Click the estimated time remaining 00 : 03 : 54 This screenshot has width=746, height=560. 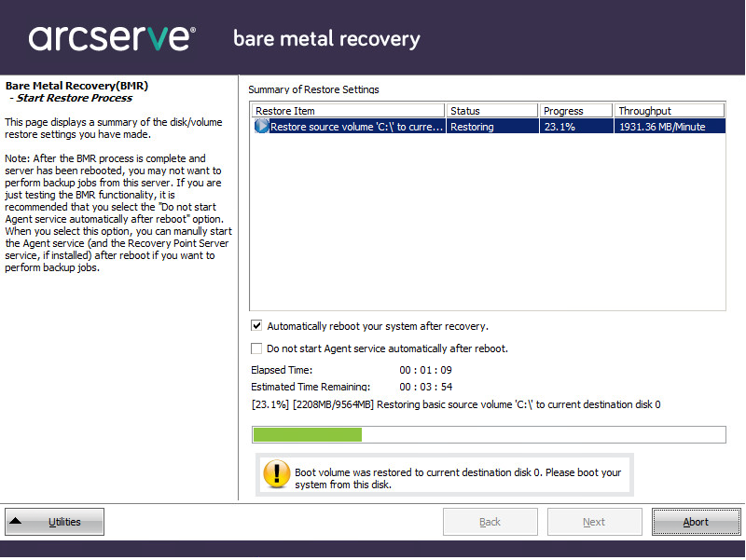point(426,387)
